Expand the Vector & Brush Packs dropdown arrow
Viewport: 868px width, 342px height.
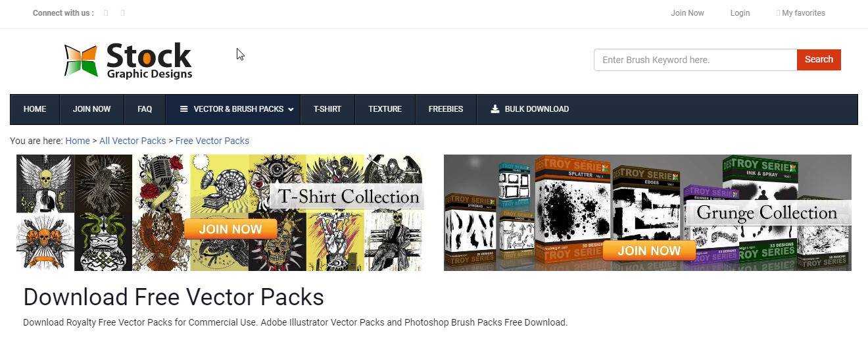(x=291, y=109)
